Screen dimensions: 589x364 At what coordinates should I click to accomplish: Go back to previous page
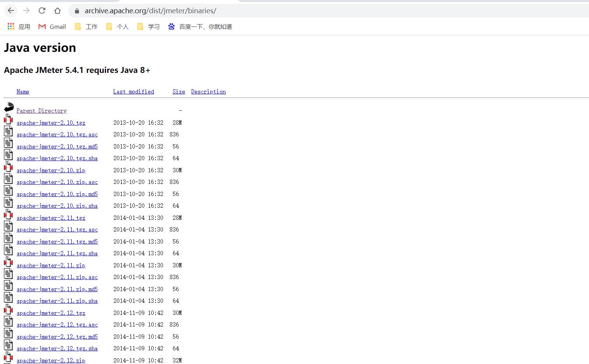(x=11, y=11)
